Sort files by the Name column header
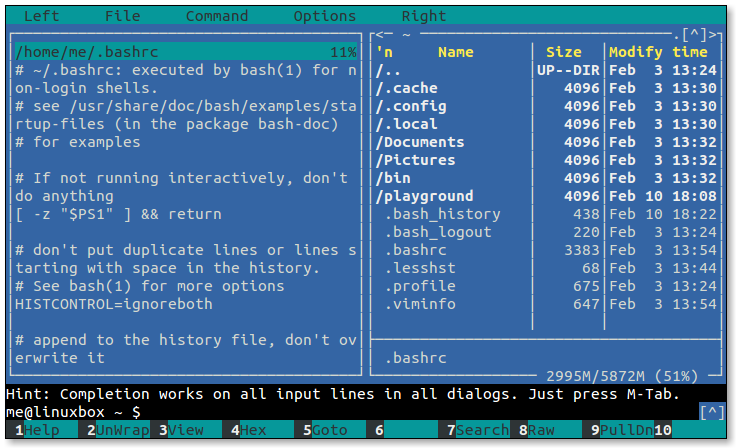The width and height of the screenshot is (736, 448). tap(455, 52)
